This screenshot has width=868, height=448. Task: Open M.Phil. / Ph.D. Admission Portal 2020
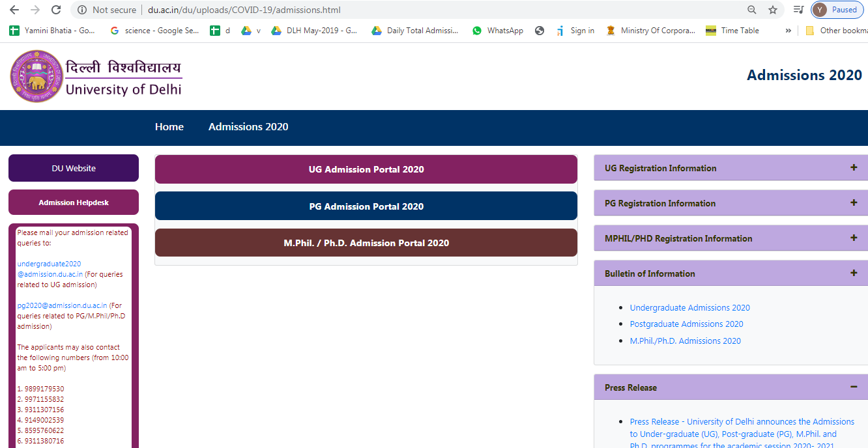366,243
